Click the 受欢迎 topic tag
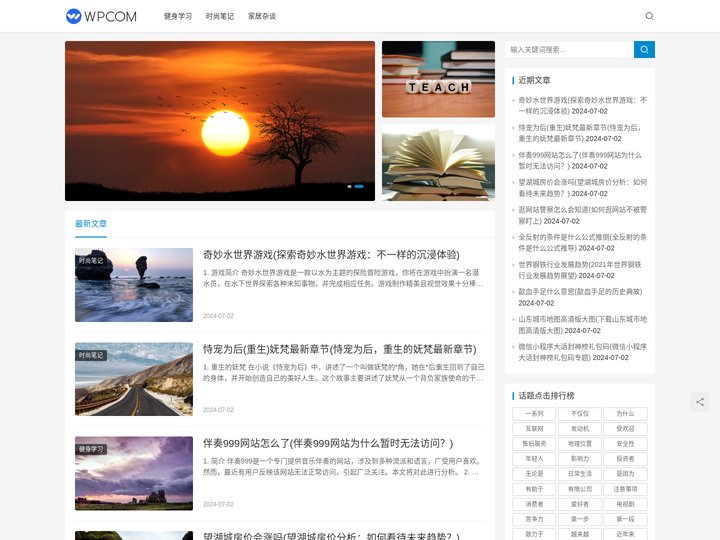 pos(625,429)
